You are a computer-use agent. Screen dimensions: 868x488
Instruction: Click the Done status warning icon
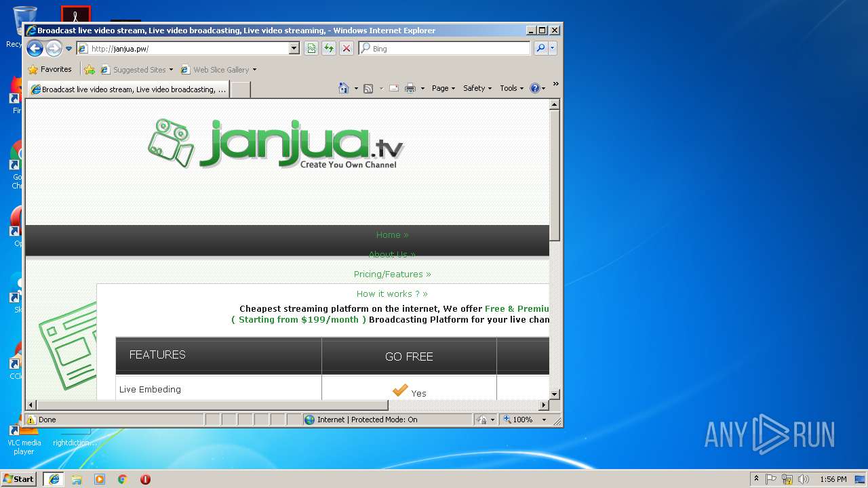(x=31, y=420)
